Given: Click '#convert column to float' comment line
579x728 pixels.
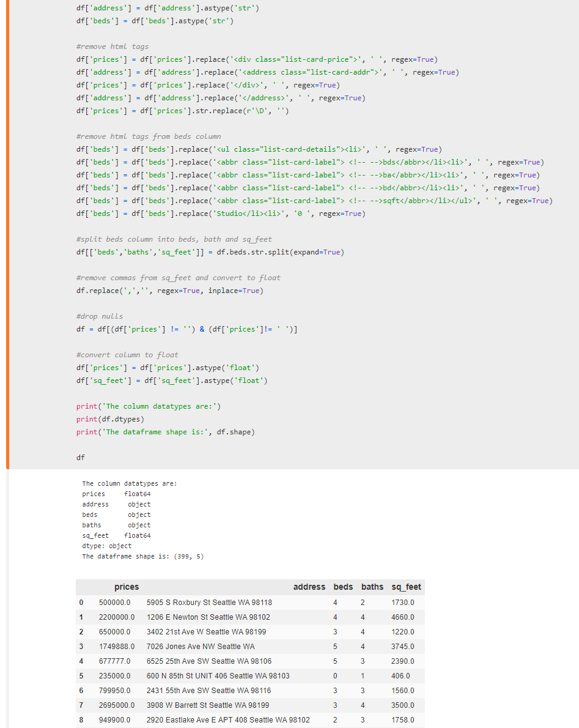Looking at the screenshot, I should [127, 355].
